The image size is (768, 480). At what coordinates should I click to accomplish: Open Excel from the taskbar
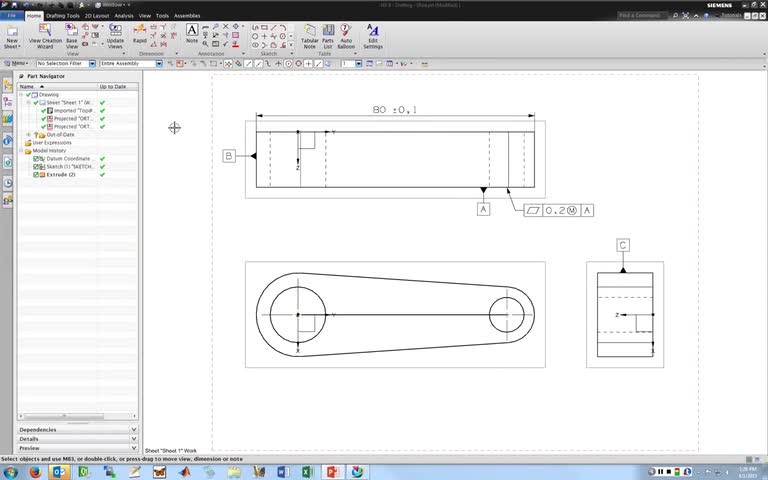[x=307, y=472]
